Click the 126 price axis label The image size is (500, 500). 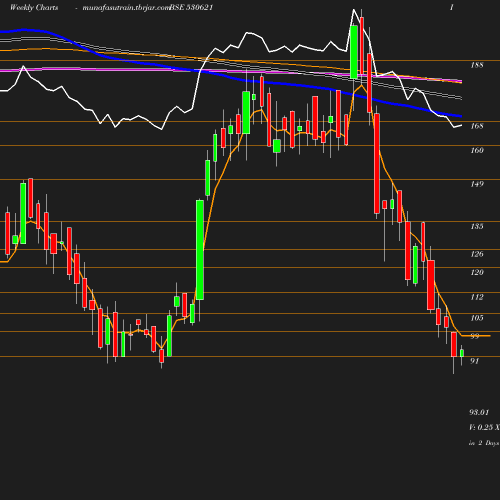pyautogui.click(x=477, y=254)
